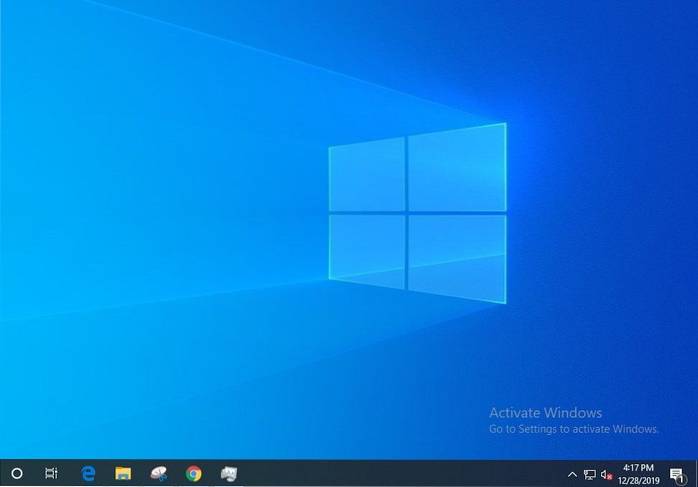Viewport: 698px width, 487px height.
Task: Click pinned app between File Explorer and Chrome
Action: coord(158,473)
